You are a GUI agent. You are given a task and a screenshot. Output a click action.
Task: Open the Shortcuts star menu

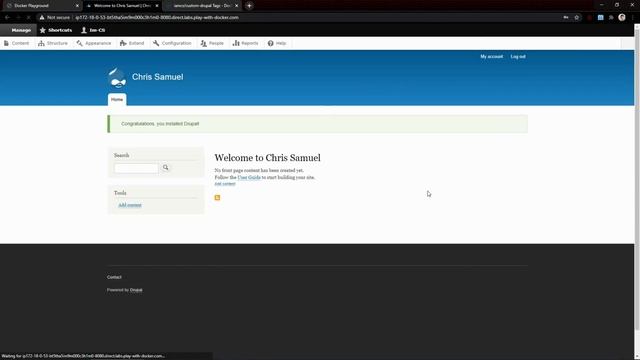pyautogui.click(x=56, y=30)
